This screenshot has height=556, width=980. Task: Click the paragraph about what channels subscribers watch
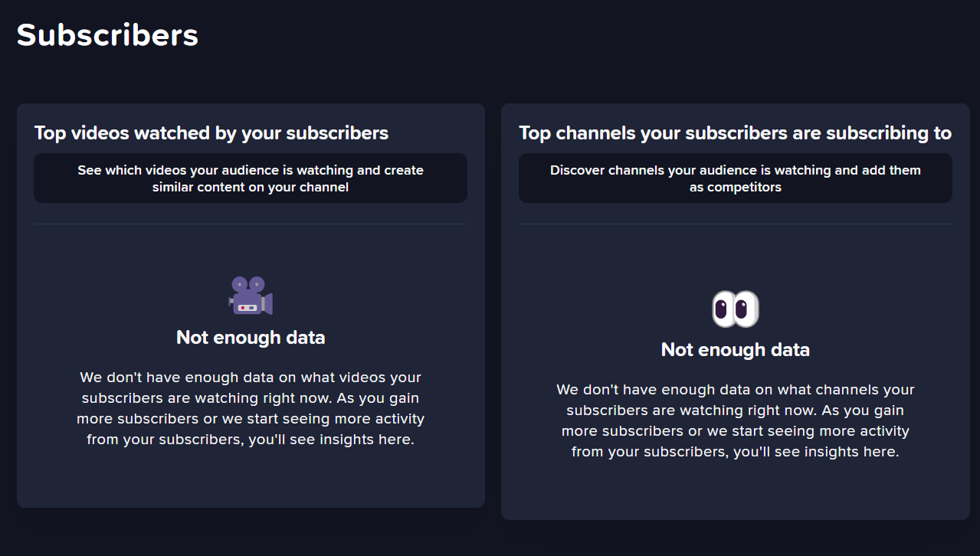[736, 420]
